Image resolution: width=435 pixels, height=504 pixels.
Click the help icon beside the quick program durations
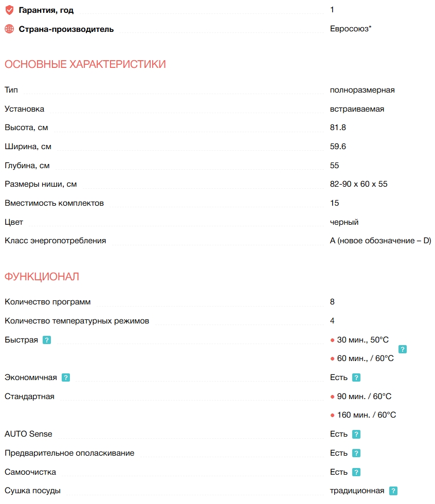403,349
